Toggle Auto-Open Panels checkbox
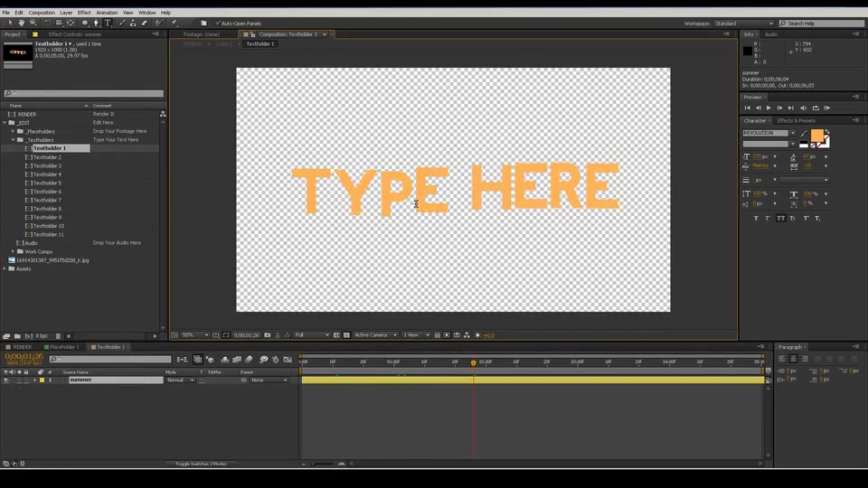 tap(218, 23)
